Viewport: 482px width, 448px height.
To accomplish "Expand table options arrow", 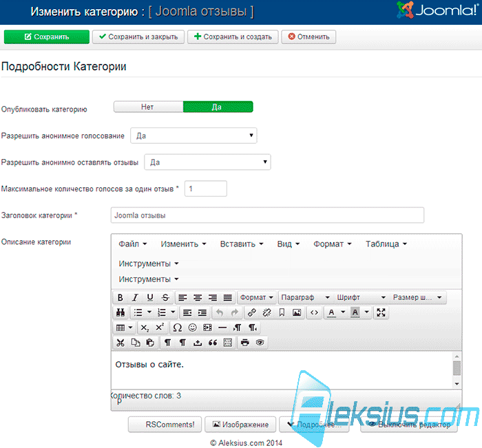I will click(x=131, y=328).
